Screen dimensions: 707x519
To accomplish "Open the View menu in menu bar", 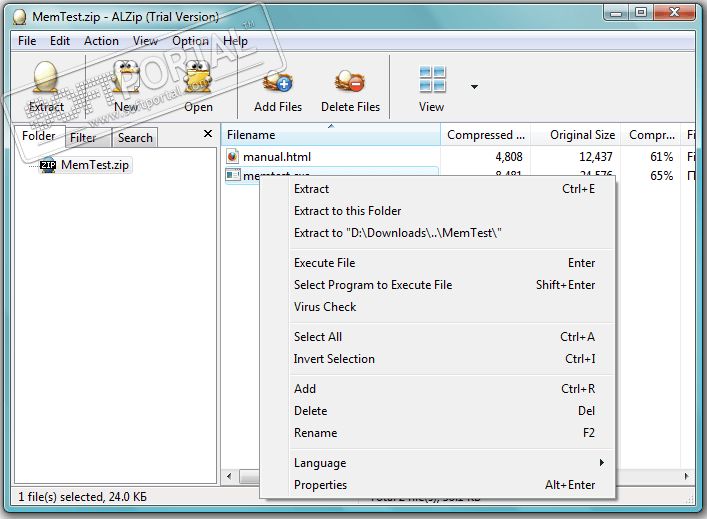I will (x=145, y=41).
